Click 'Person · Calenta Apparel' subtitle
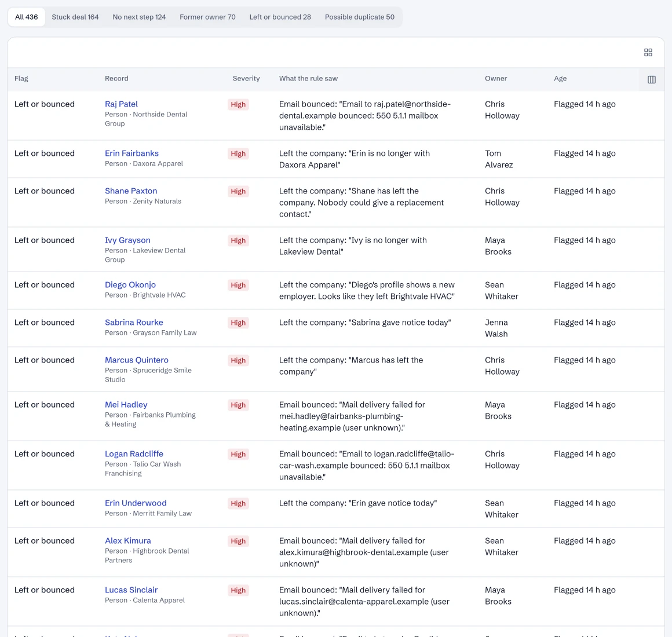The image size is (672, 637). pos(145,601)
